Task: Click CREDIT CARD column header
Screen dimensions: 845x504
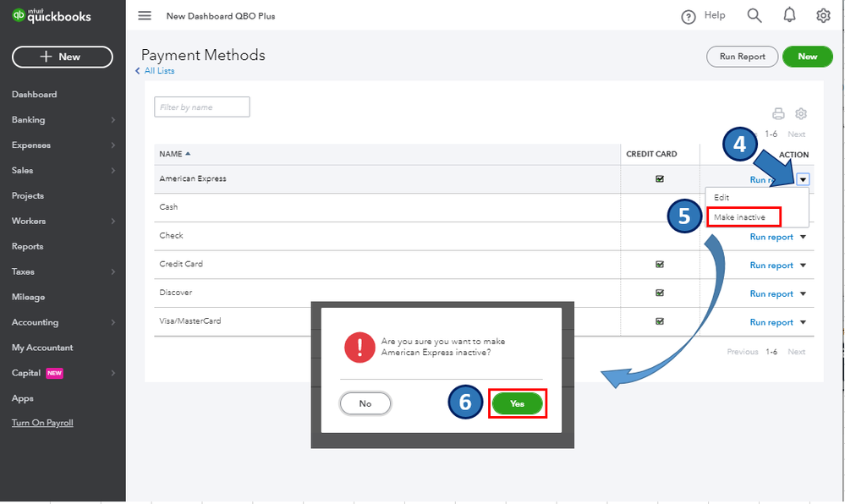Action: pyautogui.click(x=651, y=154)
